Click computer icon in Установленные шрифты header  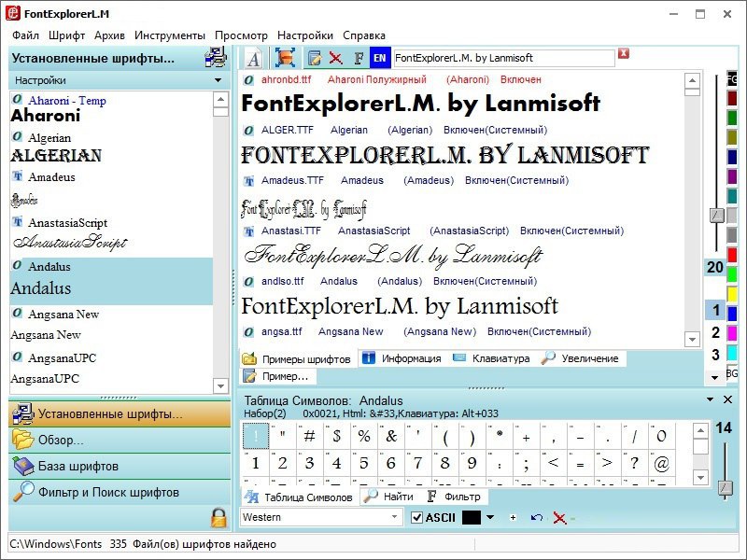(x=216, y=58)
